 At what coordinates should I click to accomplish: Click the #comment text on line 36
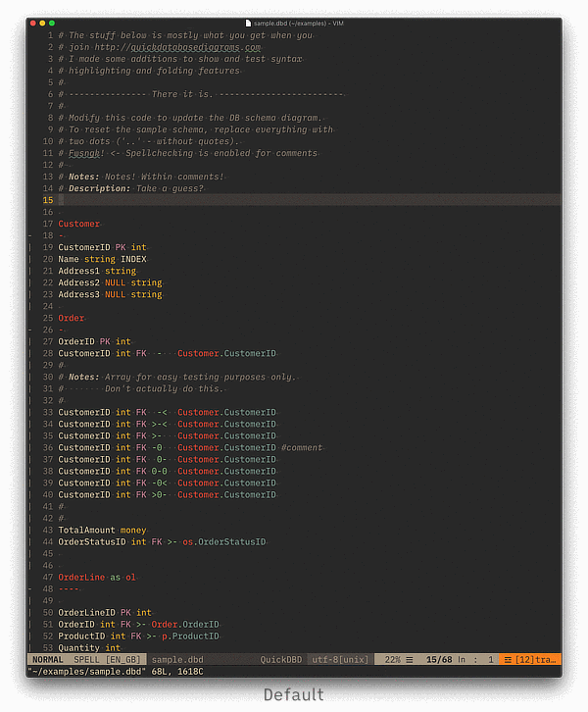pos(302,448)
